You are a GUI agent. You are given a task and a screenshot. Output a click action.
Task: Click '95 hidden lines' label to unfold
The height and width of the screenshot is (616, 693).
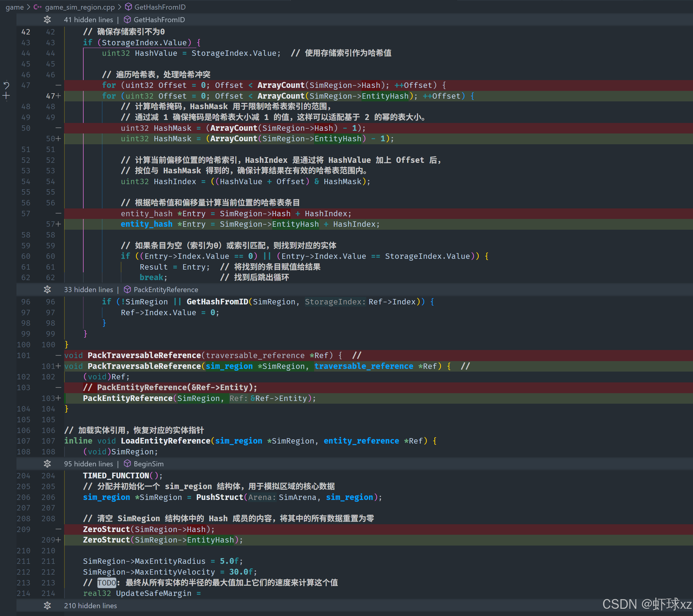pyautogui.click(x=88, y=464)
